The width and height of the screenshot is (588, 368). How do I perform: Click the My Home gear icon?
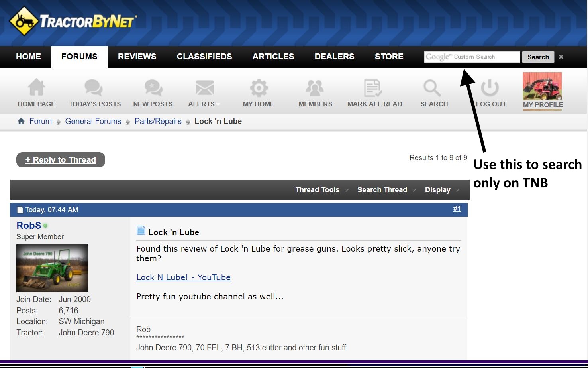(x=259, y=88)
